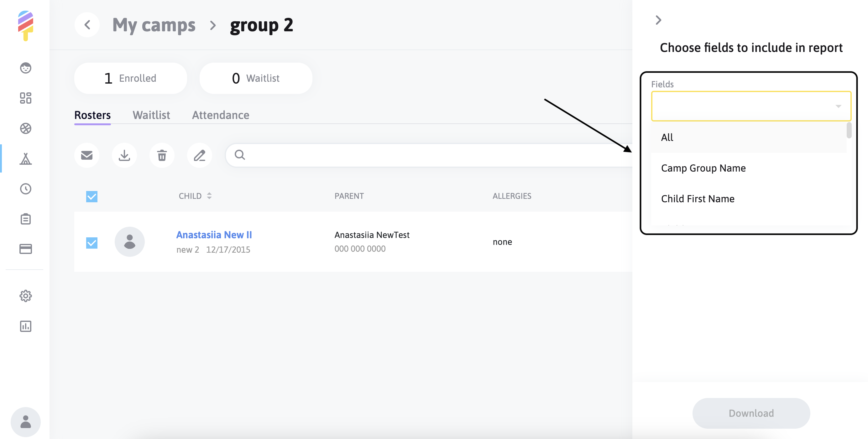Toggle the select-all checkbox in table header

(92, 197)
